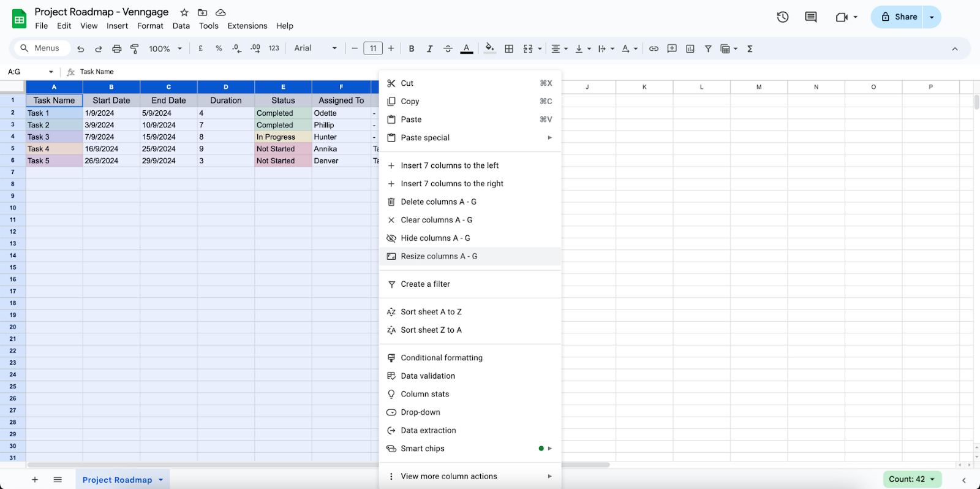Image resolution: width=980 pixels, height=489 pixels.
Task: Click the Name box showing A:G
Action: 30,72
